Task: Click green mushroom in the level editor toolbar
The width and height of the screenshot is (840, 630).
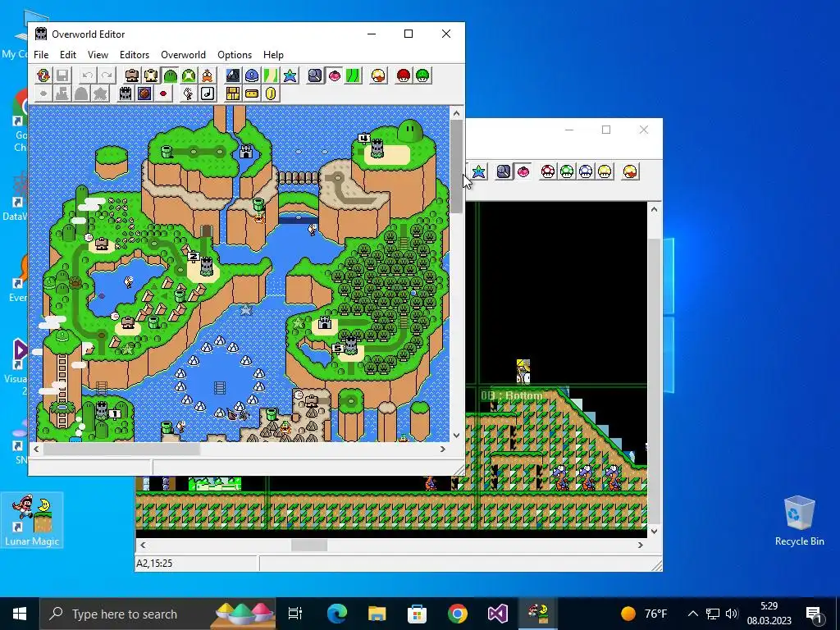Action: [567, 171]
